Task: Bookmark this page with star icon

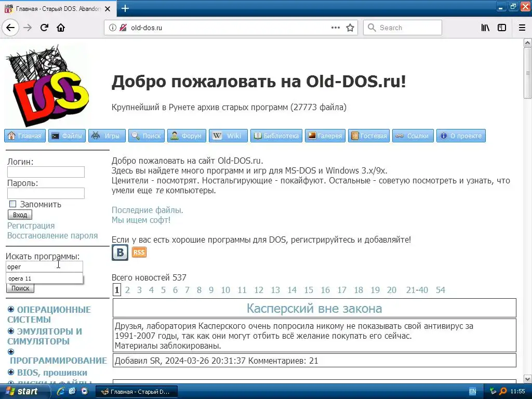Action: click(x=350, y=28)
